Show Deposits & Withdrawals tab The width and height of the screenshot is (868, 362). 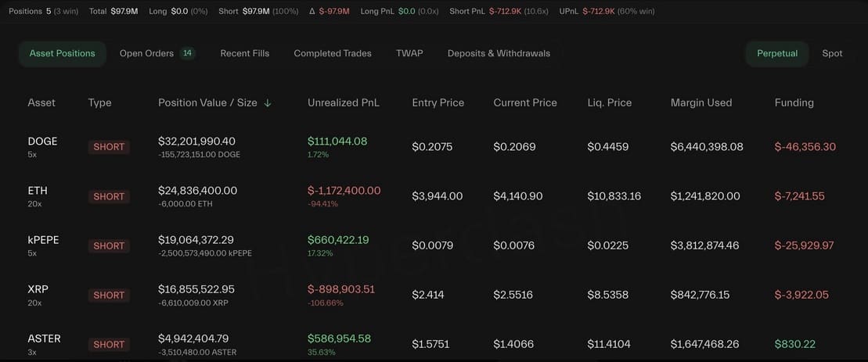(499, 53)
